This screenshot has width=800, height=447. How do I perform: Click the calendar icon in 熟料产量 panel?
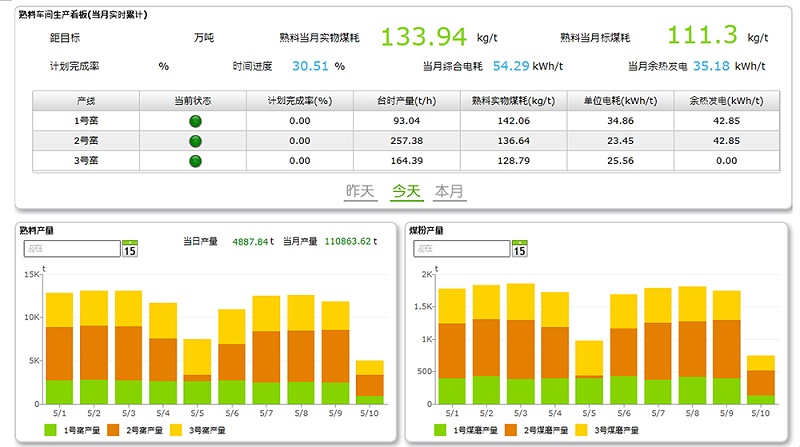[129, 249]
